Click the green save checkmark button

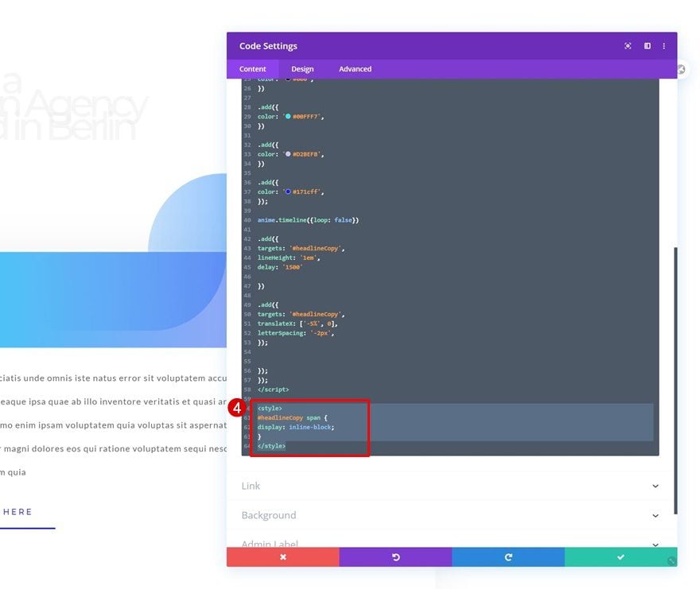620,557
